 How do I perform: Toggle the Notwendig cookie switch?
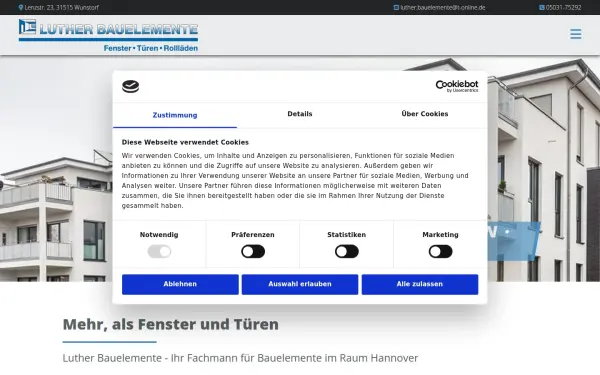point(159,251)
